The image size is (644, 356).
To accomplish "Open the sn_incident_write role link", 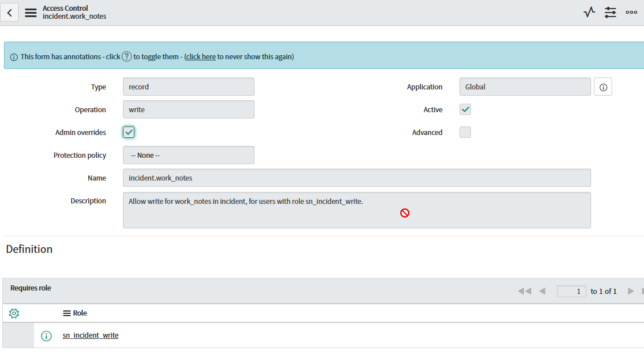I will (91, 335).
